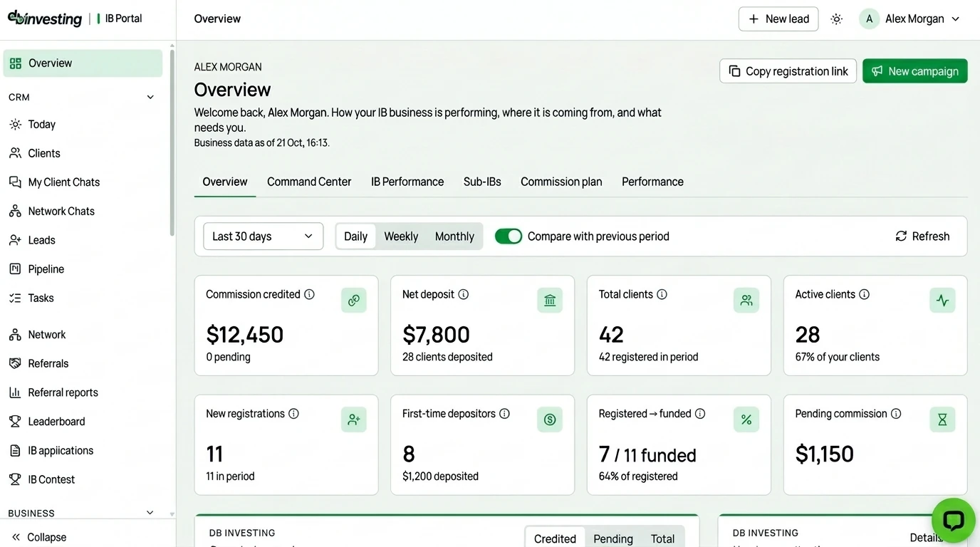Screen dimensions: 980x547
Task: Open the IB Performance tab
Action: tap(407, 182)
